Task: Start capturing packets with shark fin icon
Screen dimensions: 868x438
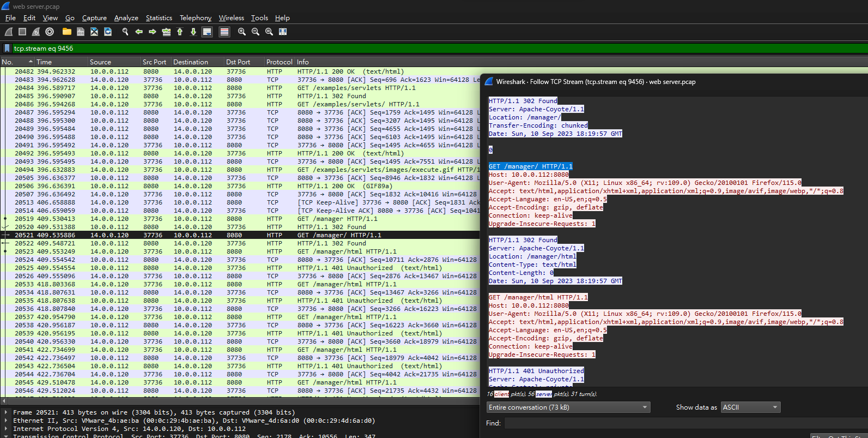Action: [9, 32]
